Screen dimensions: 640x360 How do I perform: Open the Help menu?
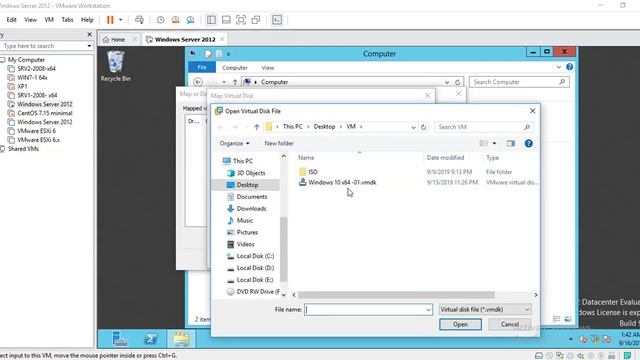coord(87,20)
